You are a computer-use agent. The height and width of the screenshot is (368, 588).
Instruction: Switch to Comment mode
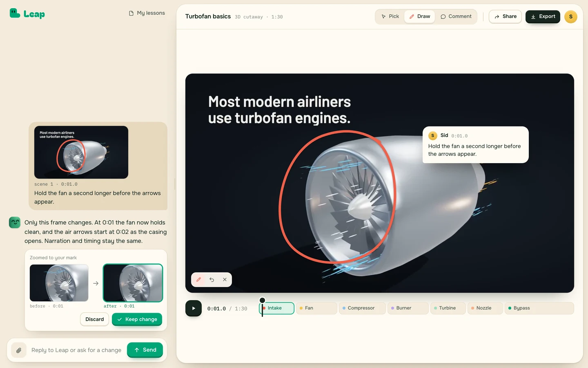pyautogui.click(x=456, y=16)
